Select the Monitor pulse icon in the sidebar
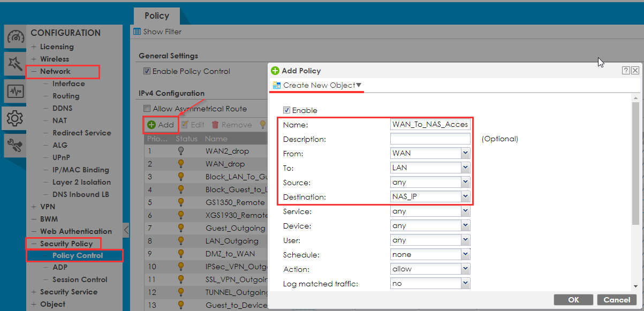Image resolution: width=644 pixels, height=311 pixels. coord(14,91)
